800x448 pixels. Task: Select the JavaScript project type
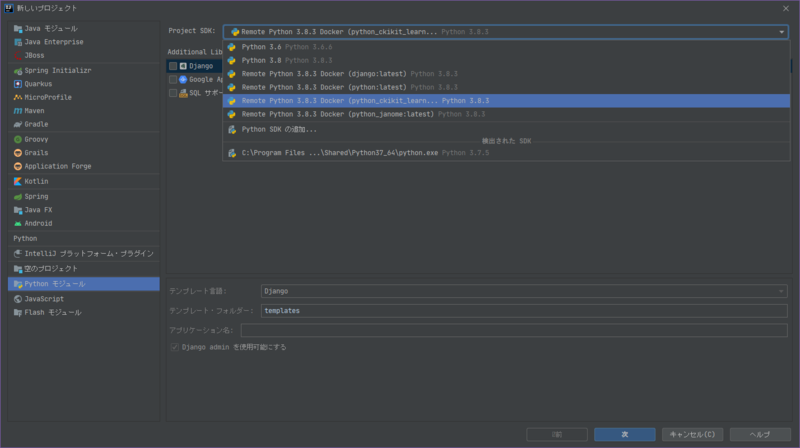(84, 299)
